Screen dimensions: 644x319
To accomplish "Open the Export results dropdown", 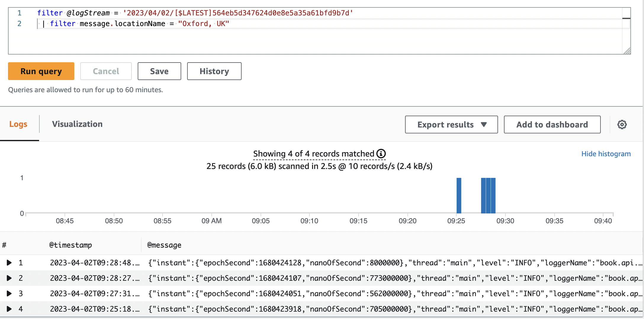I will 451,125.
